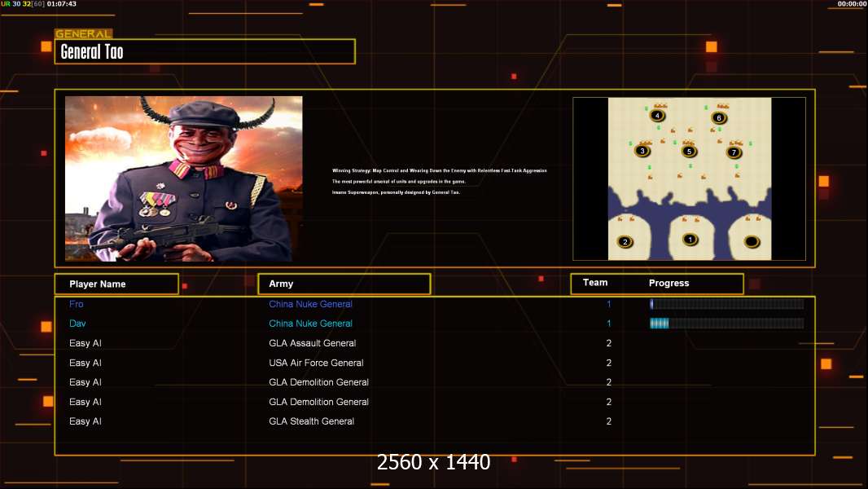Click the General Tao name title

(x=92, y=51)
